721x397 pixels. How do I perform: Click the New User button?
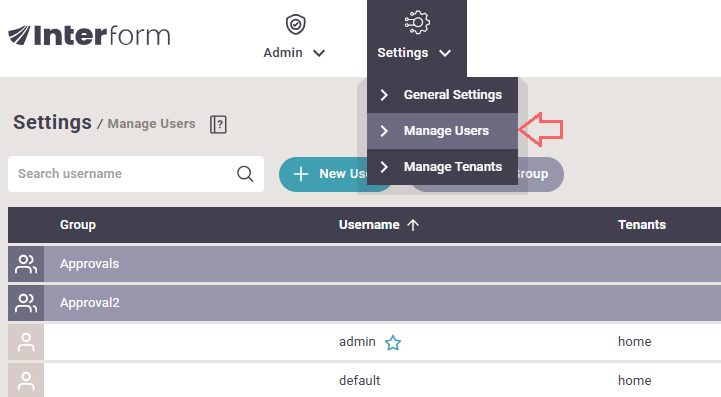tap(323, 174)
